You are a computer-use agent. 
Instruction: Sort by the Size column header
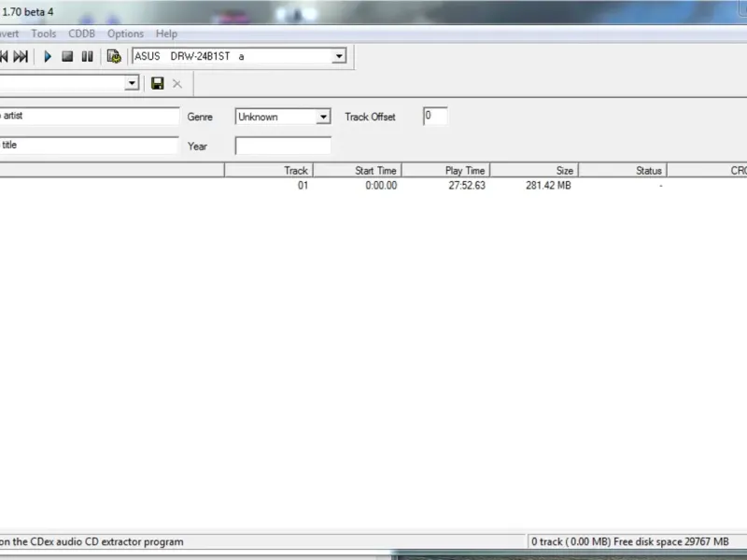(534, 171)
